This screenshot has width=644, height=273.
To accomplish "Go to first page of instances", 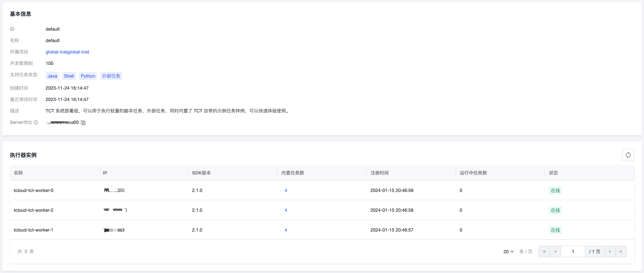I will [544, 252].
